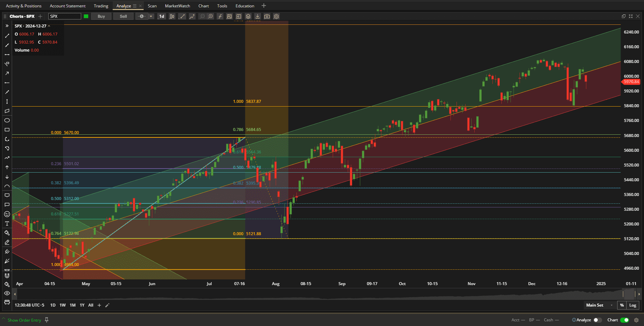This screenshot has height=326, width=644.
Task: Add a new chart with plus next to Charts-SPX
Action: (40, 16)
